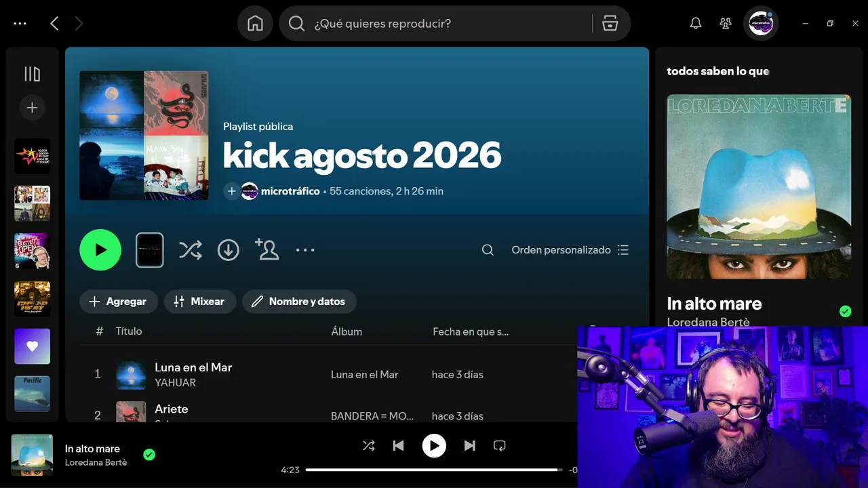The image size is (868, 488).
Task: Open the Liked Songs heart tile
Action: 33,346
